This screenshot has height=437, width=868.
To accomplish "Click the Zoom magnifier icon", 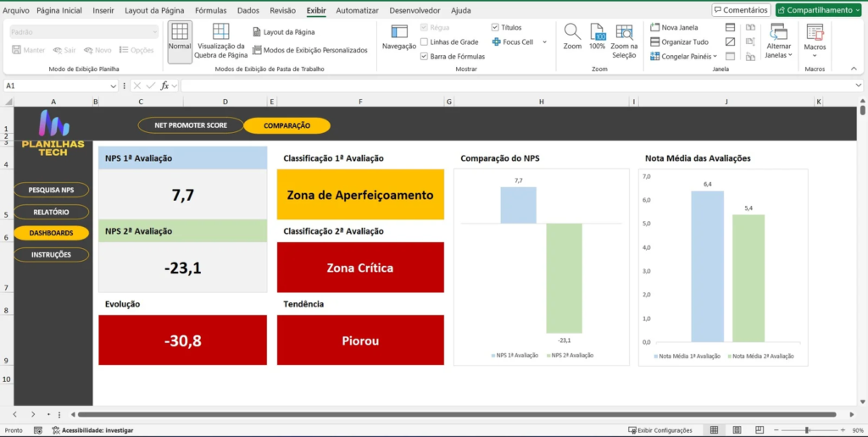I will (x=573, y=32).
